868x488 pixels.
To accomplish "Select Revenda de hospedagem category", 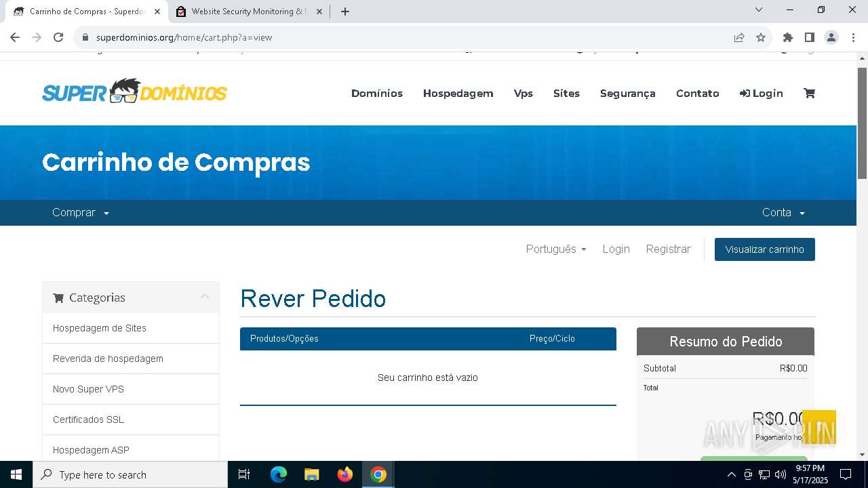I will coord(131,359).
